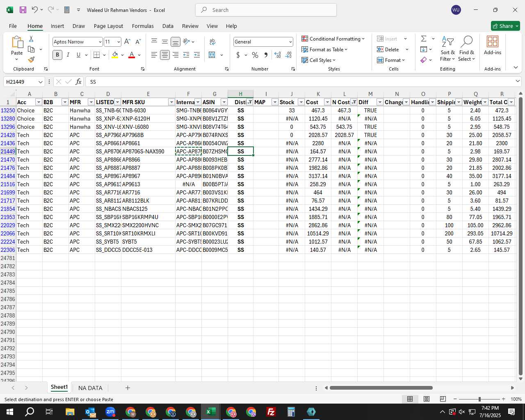Click the Sort & Filter button

pyautogui.click(x=447, y=48)
